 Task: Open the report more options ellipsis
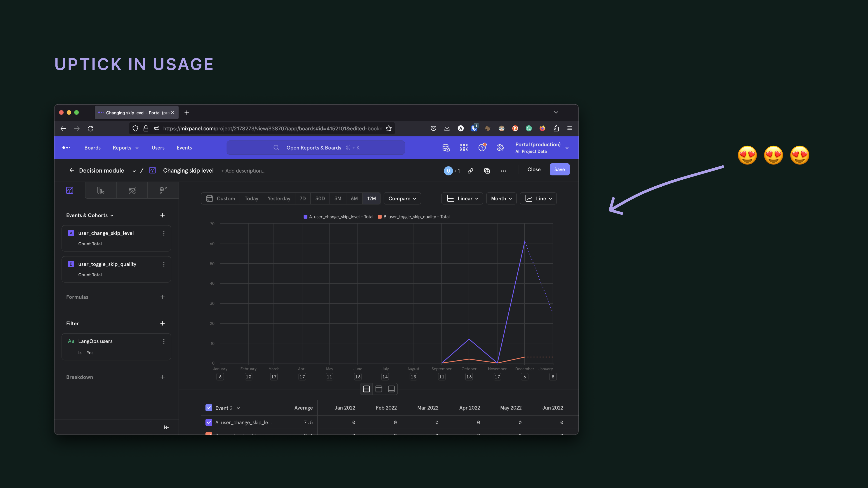click(x=503, y=171)
